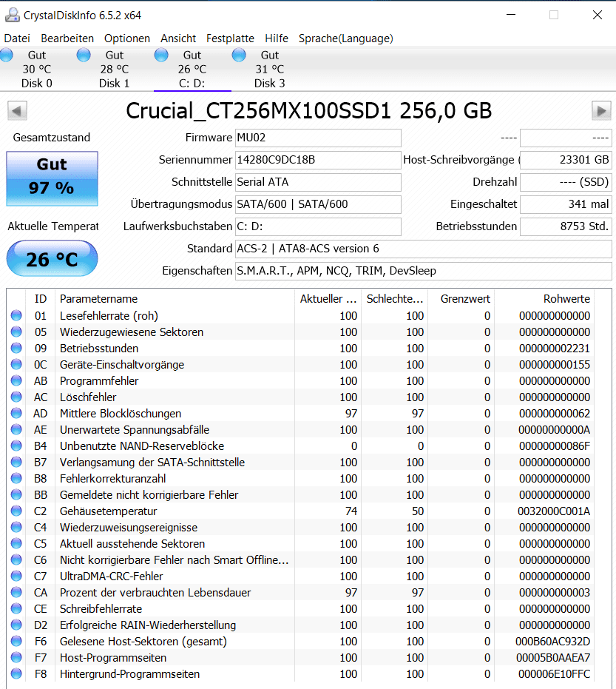
Task: Click status orb for UltraDMA-CRC-Fehler row
Action: tap(16, 576)
